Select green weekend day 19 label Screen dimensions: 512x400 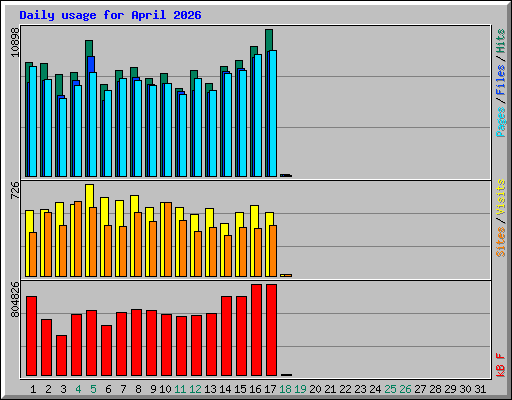tap(300, 389)
